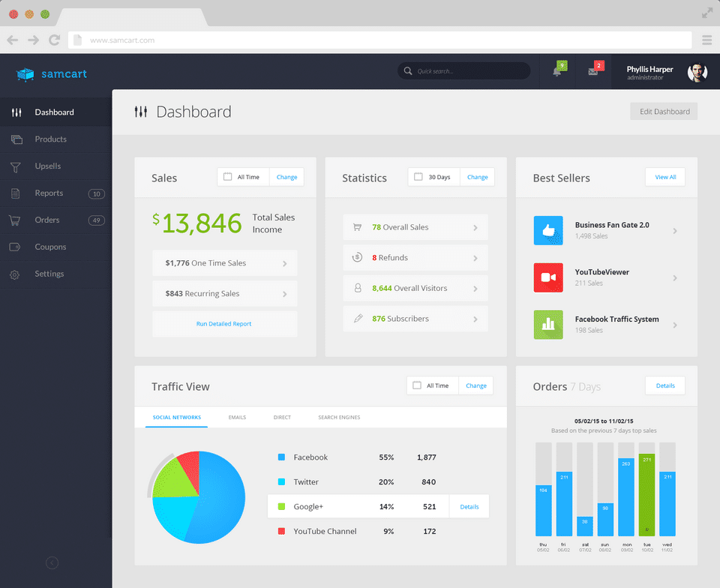The height and width of the screenshot is (588, 720).
Task: Expand the 876 Subscribers row
Action: (415, 319)
